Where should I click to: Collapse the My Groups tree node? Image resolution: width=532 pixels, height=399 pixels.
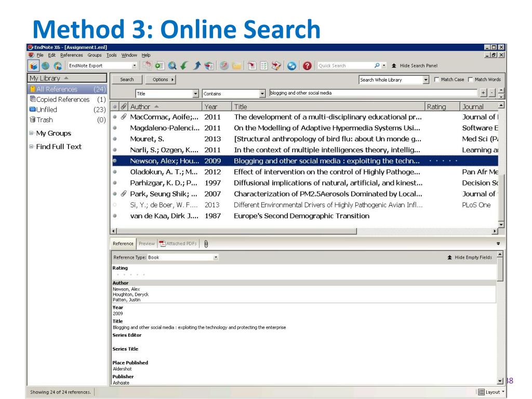pos(31,133)
